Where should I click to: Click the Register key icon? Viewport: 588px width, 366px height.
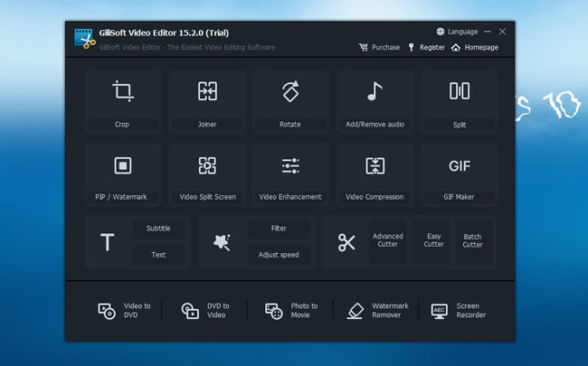411,47
